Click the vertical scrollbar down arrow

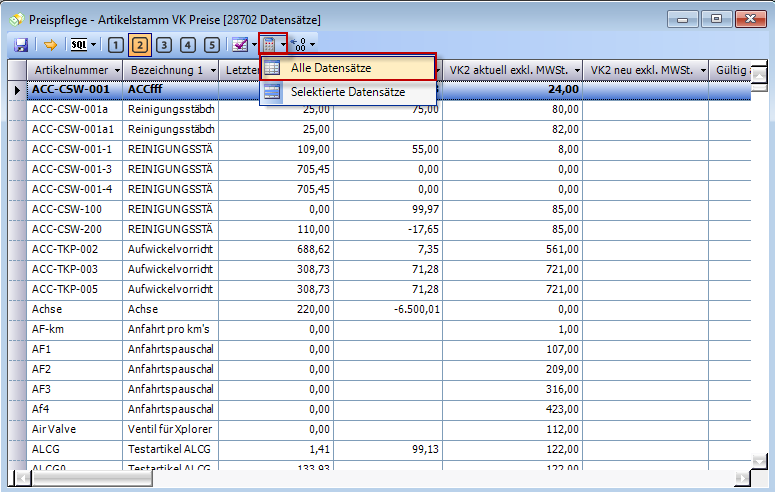pos(758,459)
